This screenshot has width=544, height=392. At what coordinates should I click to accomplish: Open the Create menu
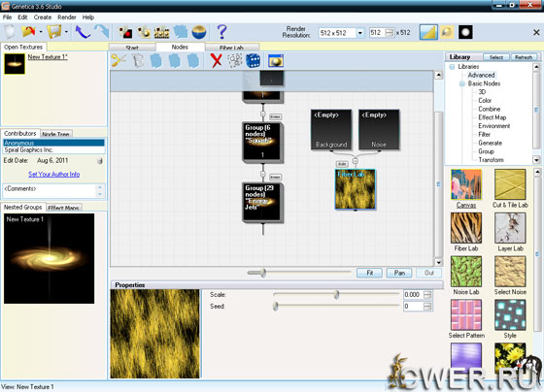(43, 17)
